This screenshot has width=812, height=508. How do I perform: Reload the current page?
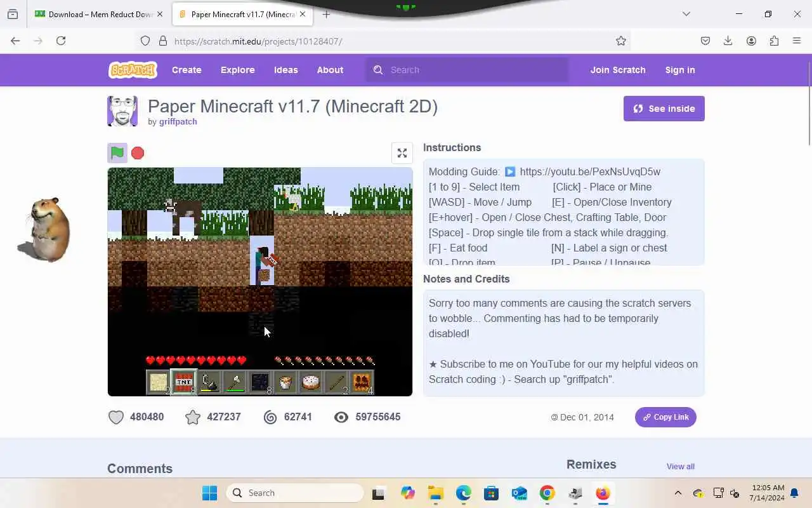[61, 41]
